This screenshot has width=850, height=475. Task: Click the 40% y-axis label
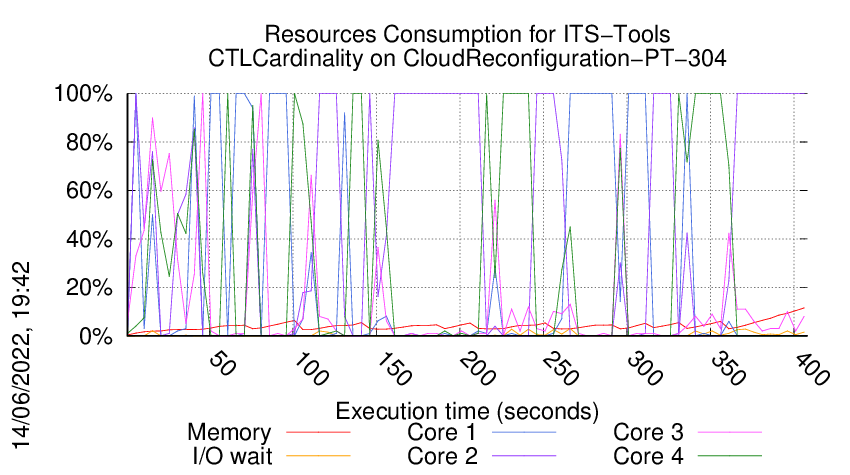pos(89,239)
